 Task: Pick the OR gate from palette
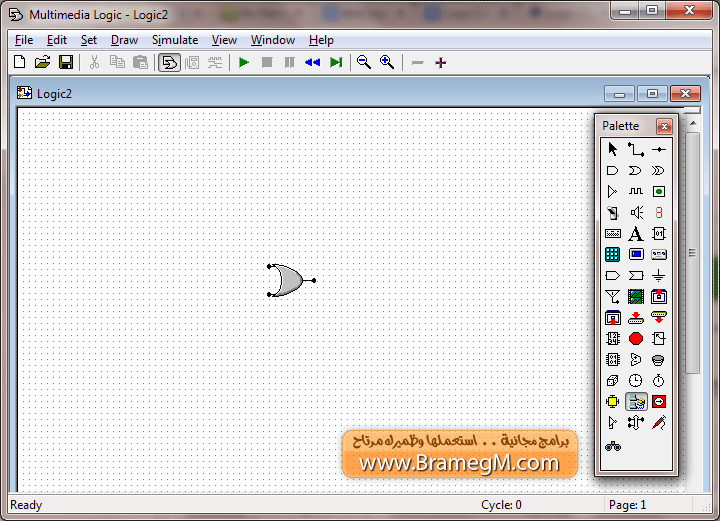[x=636, y=171]
